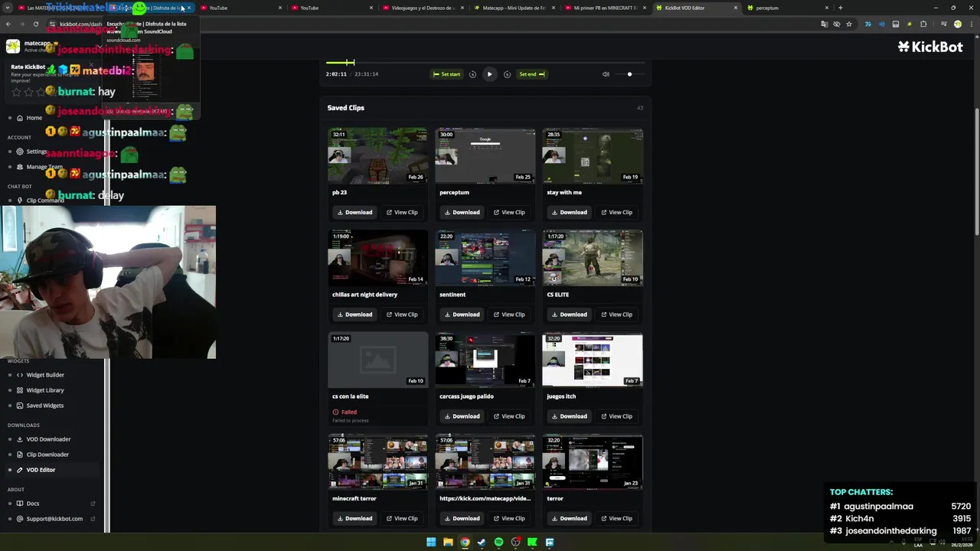Image resolution: width=980 pixels, height=551 pixels.
Task: Download 'carcass juego palido' clip
Action: point(462,416)
